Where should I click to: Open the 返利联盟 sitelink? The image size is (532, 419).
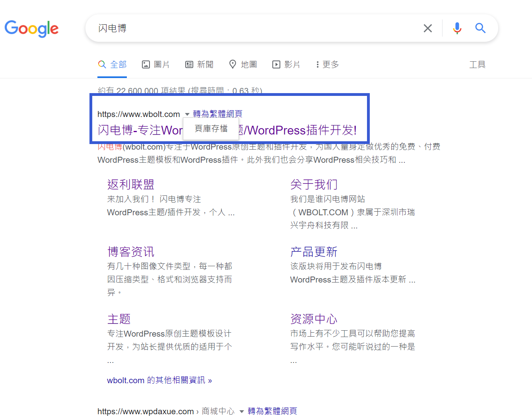click(x=131, y=184)
